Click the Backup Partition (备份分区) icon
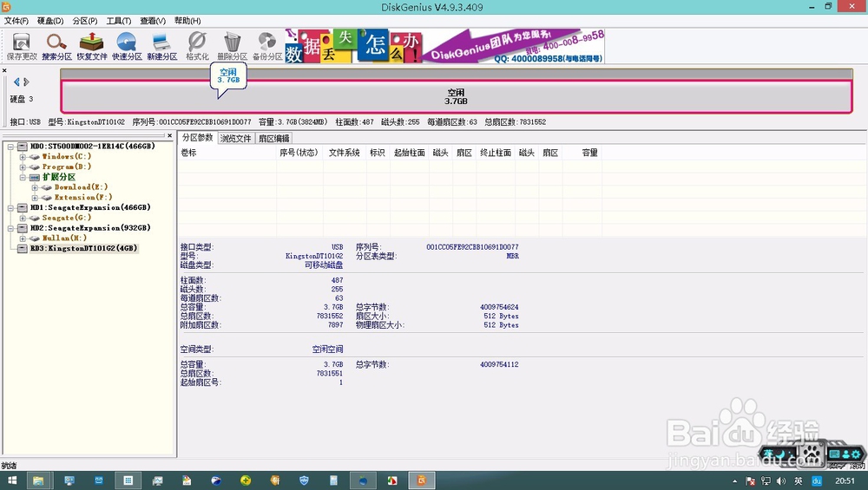 (x=267, y=46)
